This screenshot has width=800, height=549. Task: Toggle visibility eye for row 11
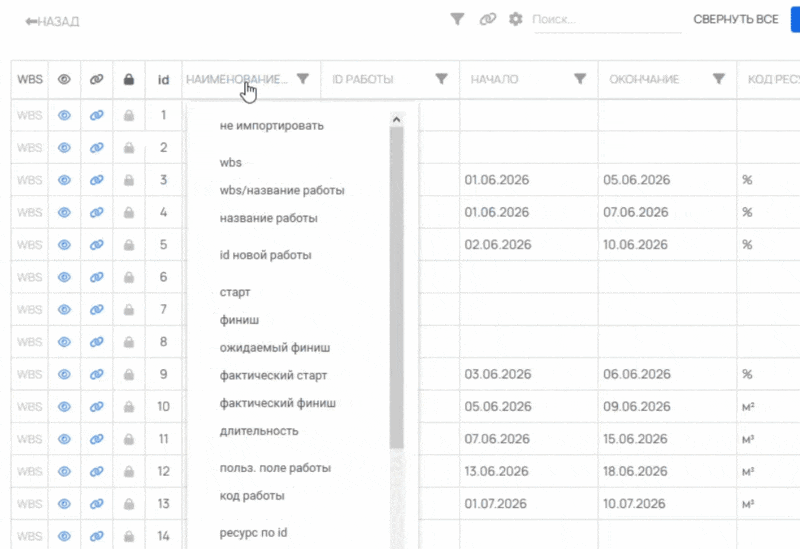click(64, 439)
